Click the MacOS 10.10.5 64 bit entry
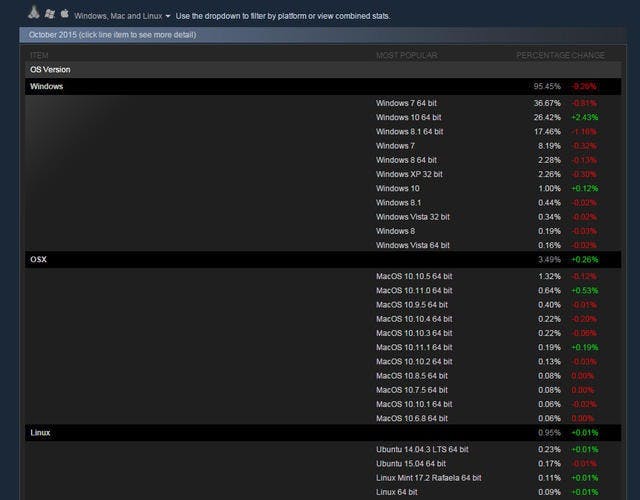 click(414, 276)
